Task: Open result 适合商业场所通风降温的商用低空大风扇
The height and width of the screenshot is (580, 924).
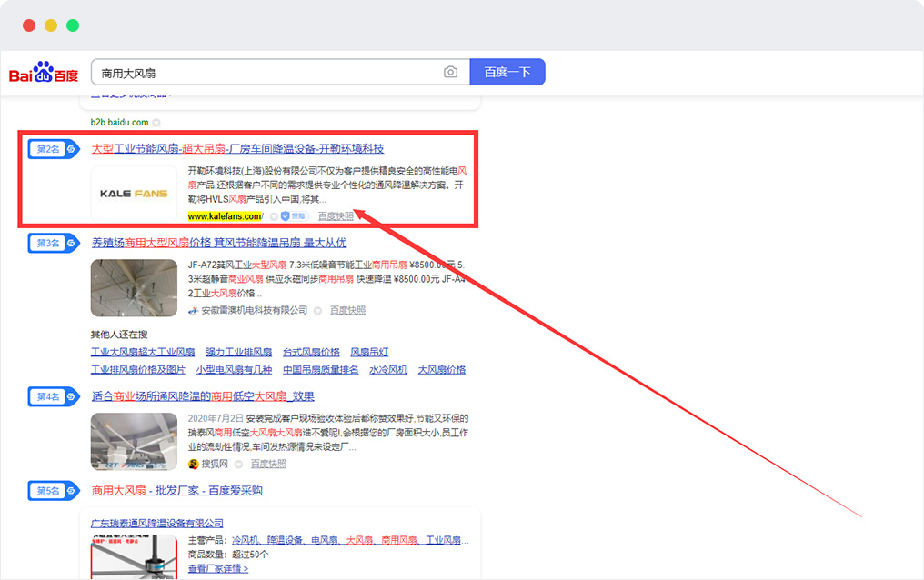Action: pos(203,396)
